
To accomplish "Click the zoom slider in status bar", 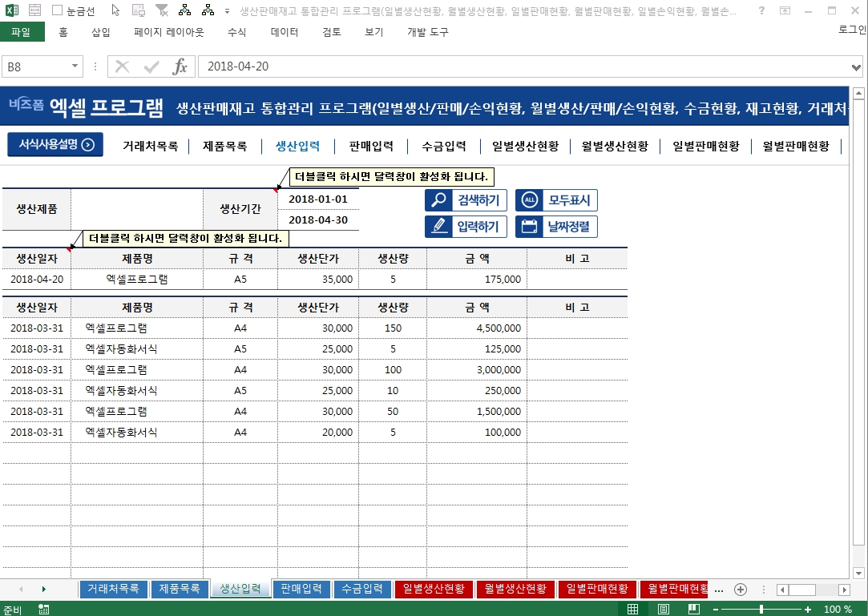I will [761, 609].
